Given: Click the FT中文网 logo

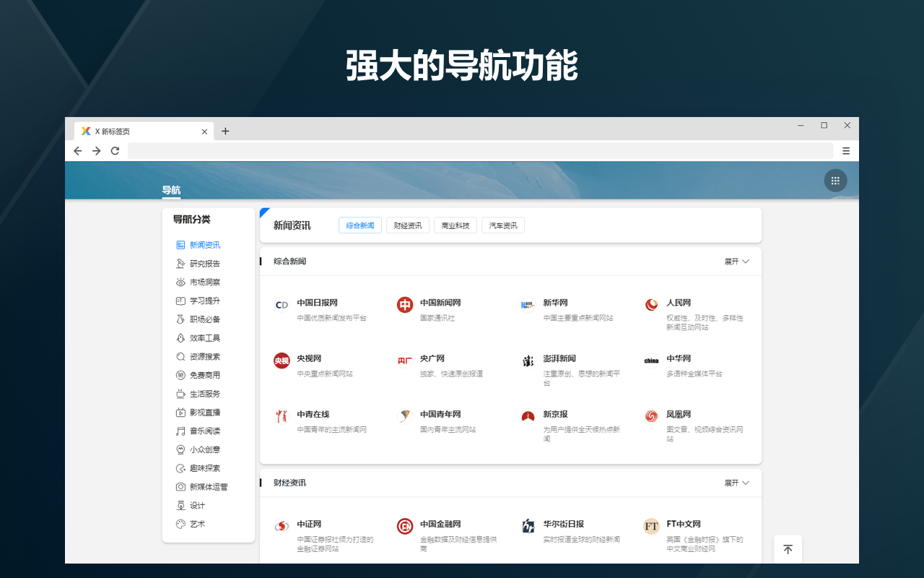Looking at the screenshot, I should click(652, 525).
